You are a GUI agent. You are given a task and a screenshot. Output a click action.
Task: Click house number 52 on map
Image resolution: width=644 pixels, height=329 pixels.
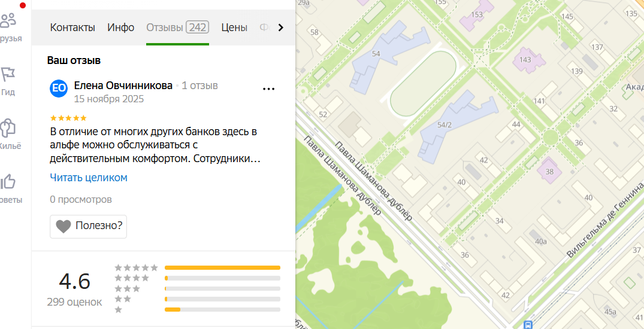(323, 115)
